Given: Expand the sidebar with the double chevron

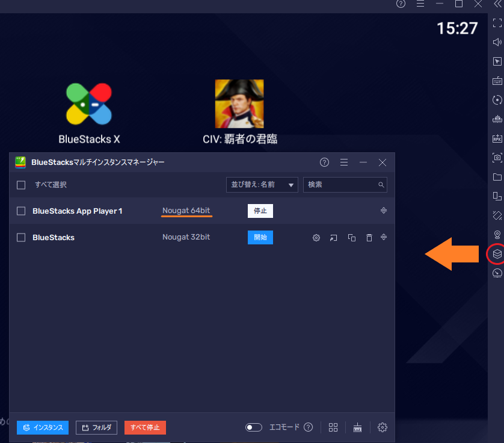Looking at the screenshot, I should 497,4.
